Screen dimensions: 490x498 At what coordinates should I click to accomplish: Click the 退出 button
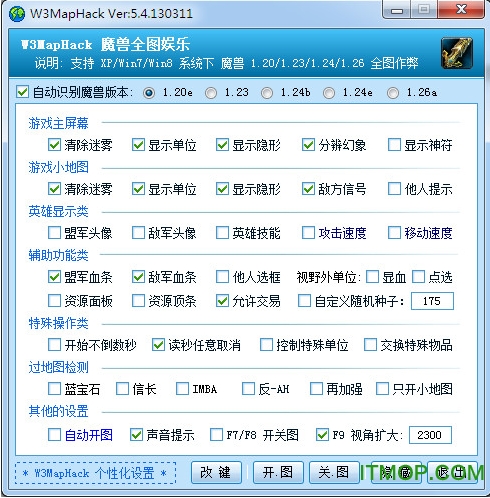pyautogui.click(x=452, y=473)
